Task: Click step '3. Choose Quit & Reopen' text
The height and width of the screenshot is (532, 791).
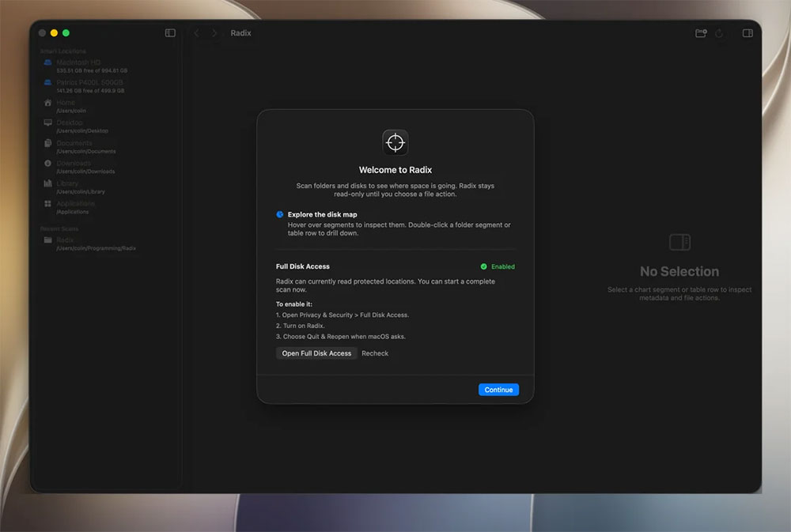Action: (340, 336)
